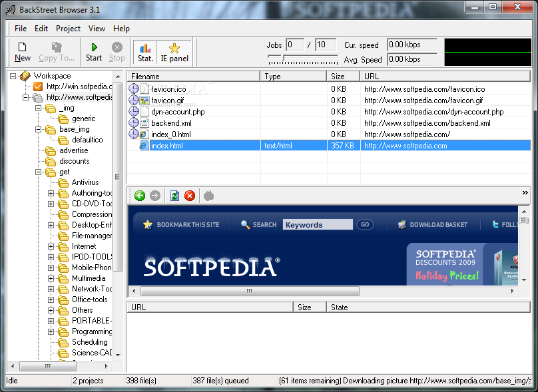Click the State column header
Screen dimensions: 538x392
[429, 307]
